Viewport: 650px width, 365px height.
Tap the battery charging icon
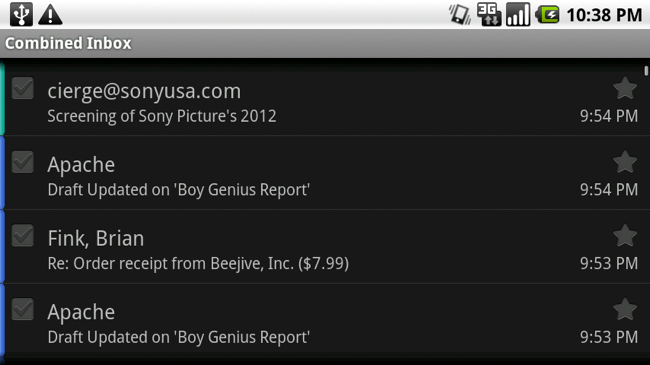pos(547,15)
